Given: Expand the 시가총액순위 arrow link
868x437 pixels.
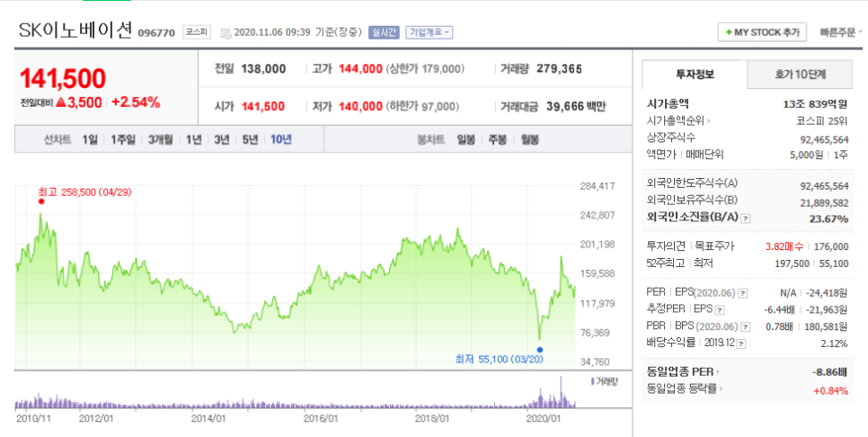Looking at the screenshot, I should [x=679, y=120].
